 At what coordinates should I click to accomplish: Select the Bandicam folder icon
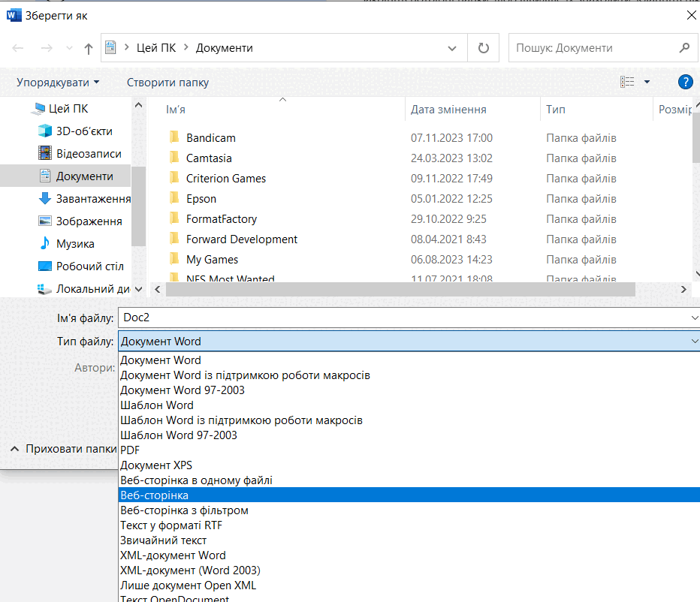click(x=174, y=137)
